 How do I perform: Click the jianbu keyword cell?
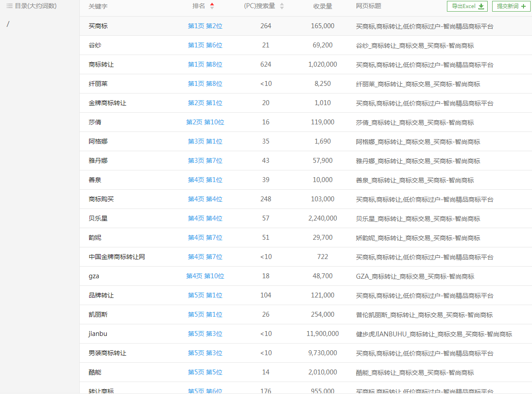coord(98,334)
